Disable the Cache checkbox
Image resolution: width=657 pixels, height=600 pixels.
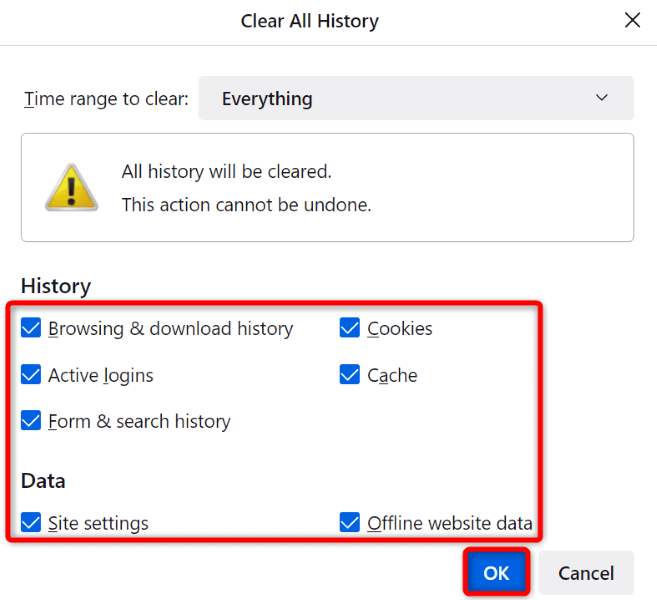point(350,375)
